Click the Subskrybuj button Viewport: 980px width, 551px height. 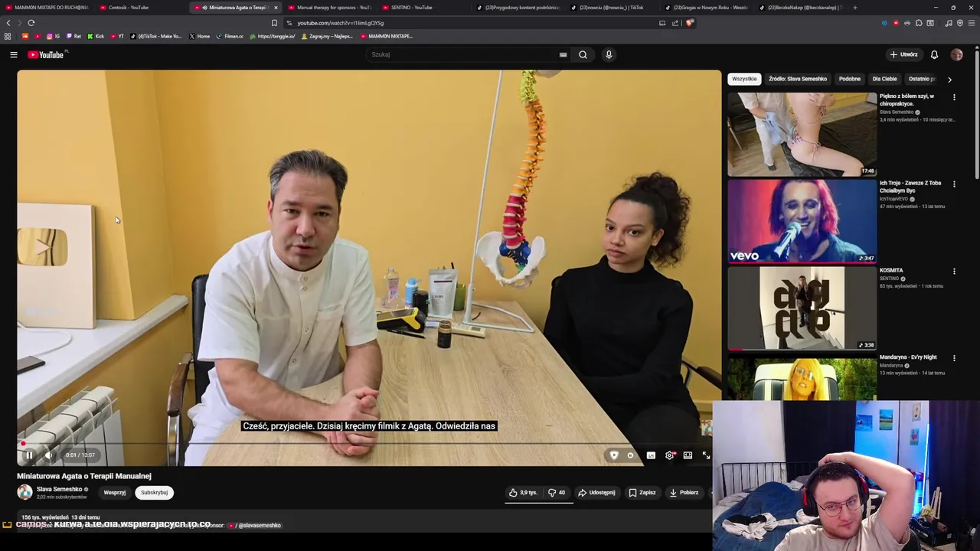[x=154, y=493]
